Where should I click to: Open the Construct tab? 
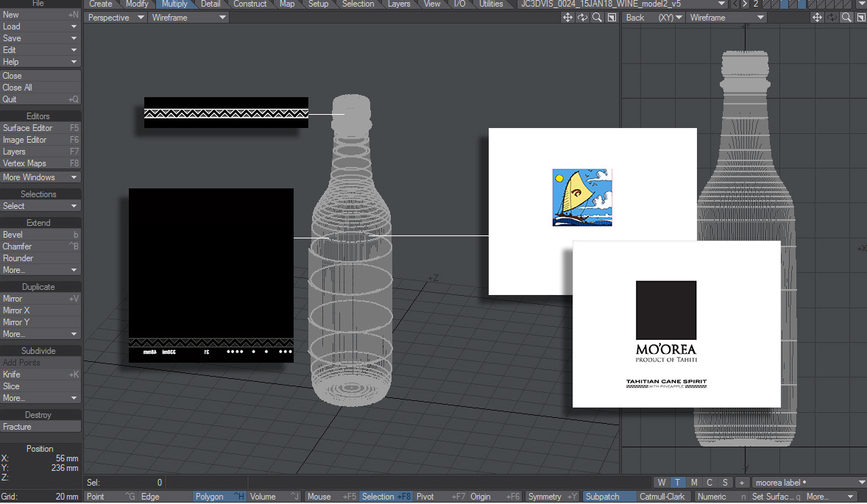click(250, 4)
